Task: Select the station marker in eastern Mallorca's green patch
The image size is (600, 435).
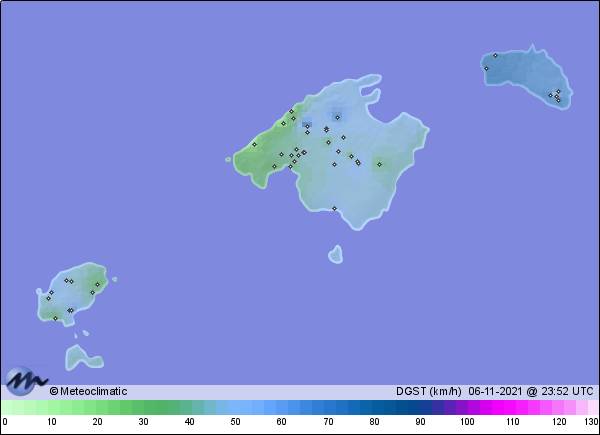Action: 379,165
